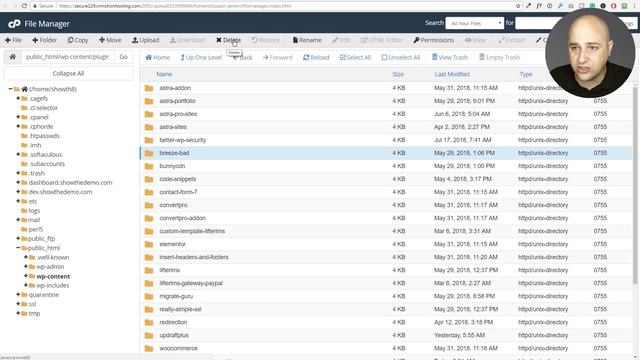
Task: Click the Copy toolbar button
Action: click(x=78, y=40)
